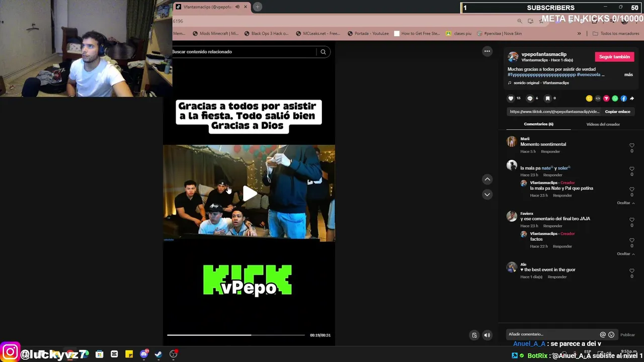This screenshot has height=362, width=644.
Task: Click the yellow repost icon
Action: (589, 99)
